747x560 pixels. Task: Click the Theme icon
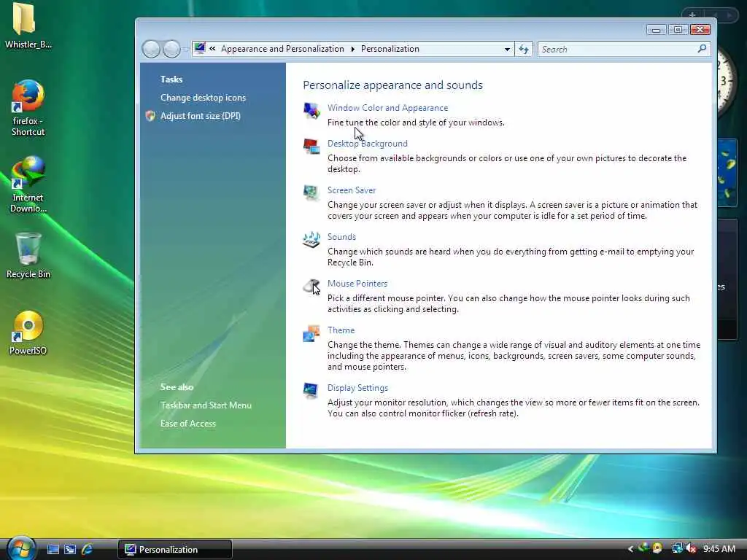tap(311, 332)
